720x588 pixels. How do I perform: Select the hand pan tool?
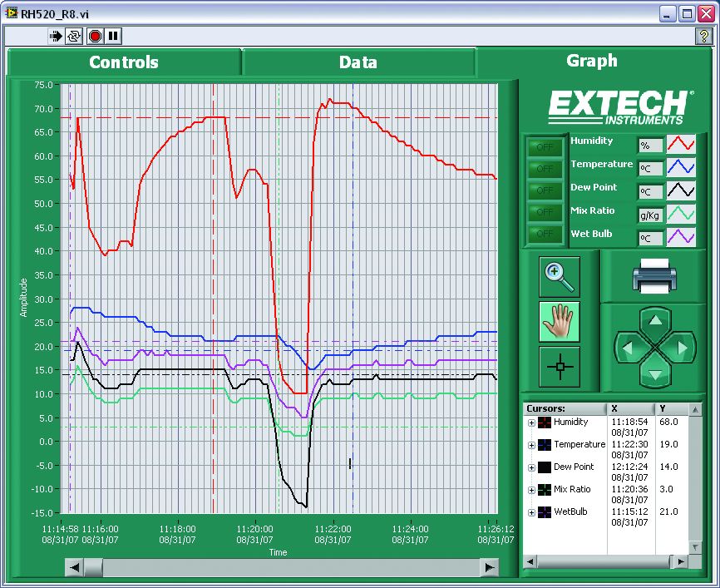pyautogui.click(x=559, y=322)
